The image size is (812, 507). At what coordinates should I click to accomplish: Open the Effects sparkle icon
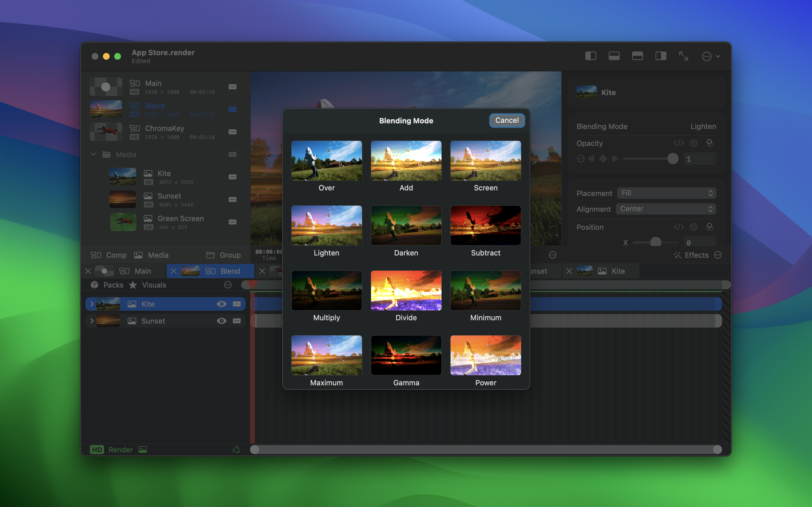[x=678, y=255]
